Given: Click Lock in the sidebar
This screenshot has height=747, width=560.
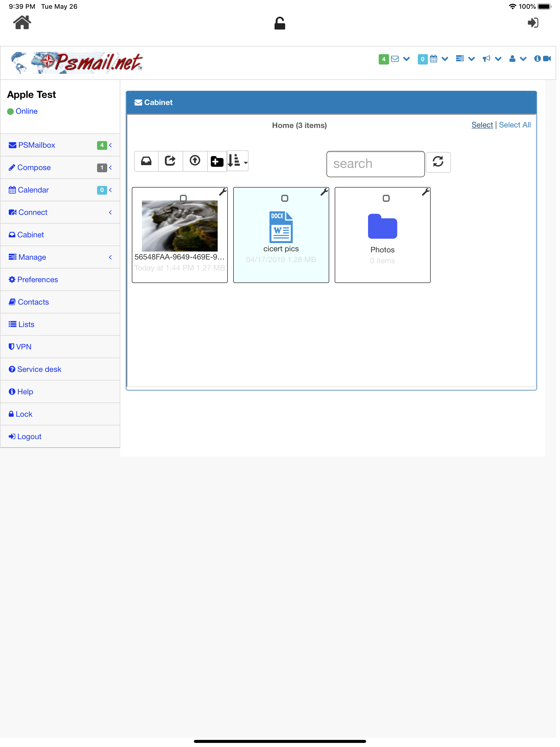Looking at the screenshot, I should (x=60, y=414).
